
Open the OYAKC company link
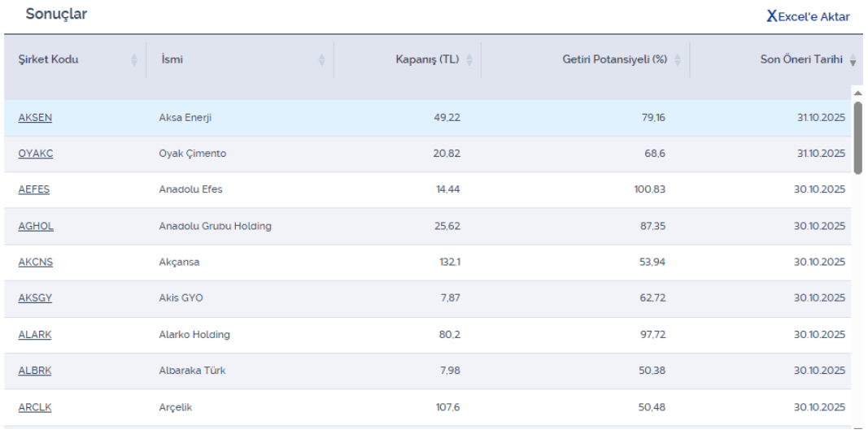point(35,154)
